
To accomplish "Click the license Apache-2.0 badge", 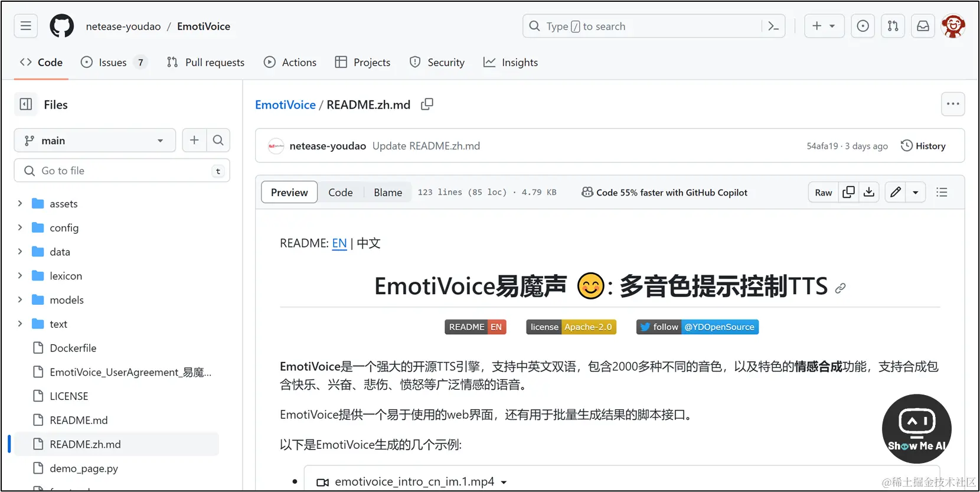I will (x=571, y=327).
